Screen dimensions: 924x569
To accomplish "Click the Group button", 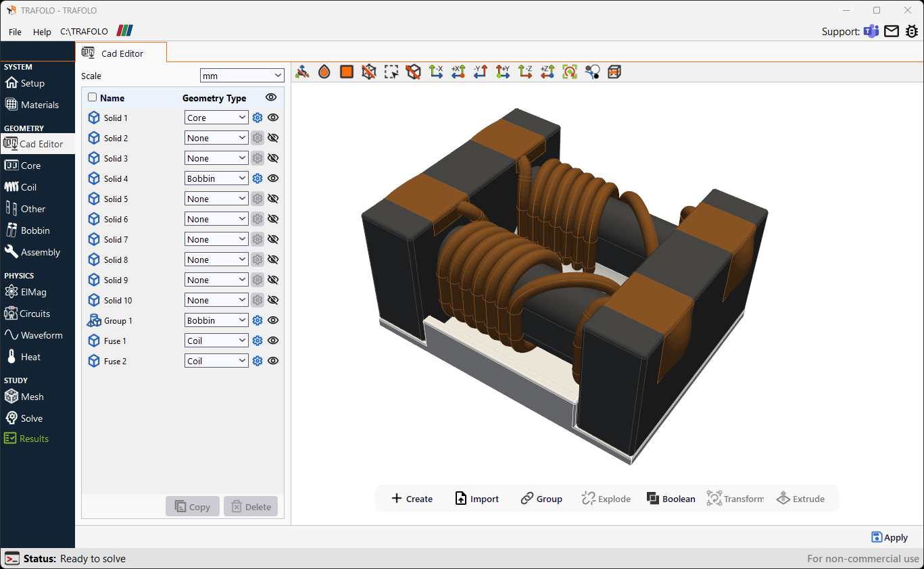I will [x=541, y=499].
